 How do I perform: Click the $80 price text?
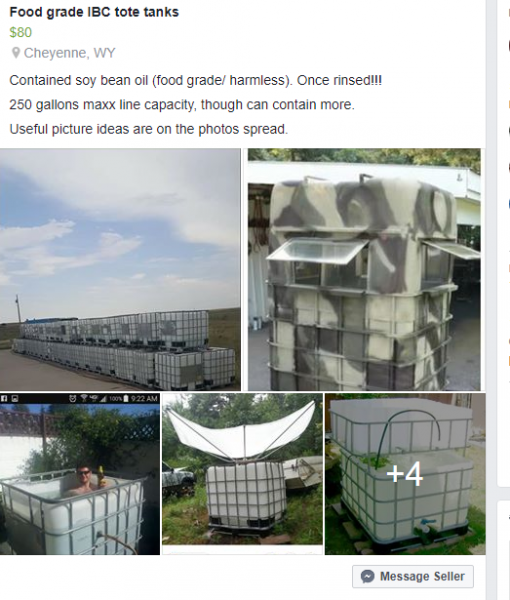(21, 33)
